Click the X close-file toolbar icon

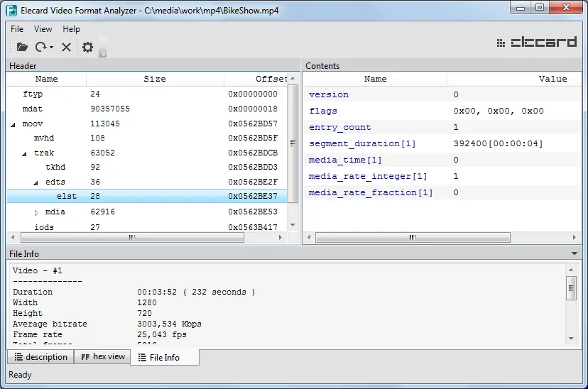pos(66,47)
